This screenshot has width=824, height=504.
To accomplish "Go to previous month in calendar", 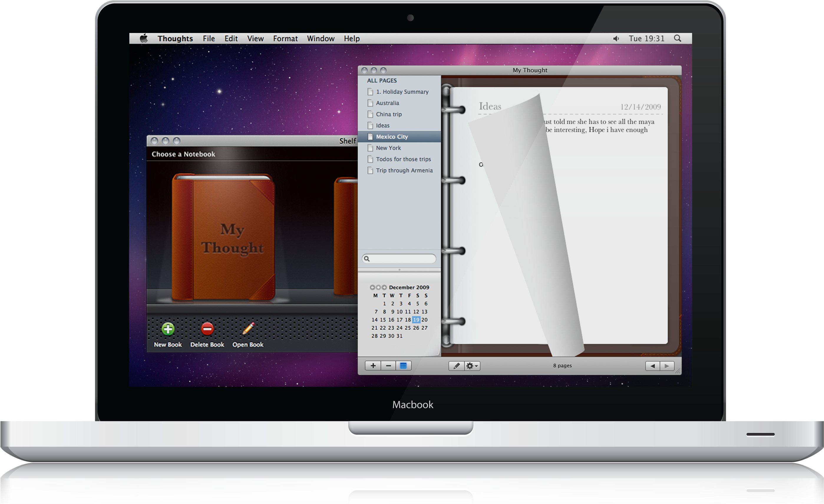I will [x=372, y=287].
